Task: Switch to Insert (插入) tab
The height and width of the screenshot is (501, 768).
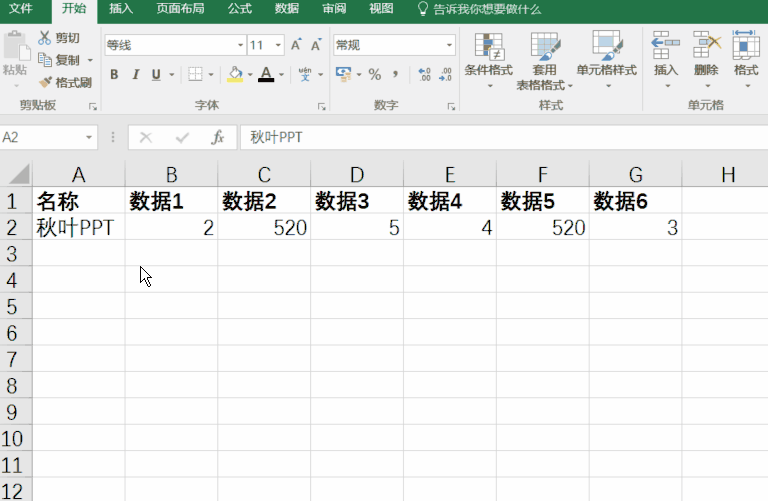Action: pos(121,9)
